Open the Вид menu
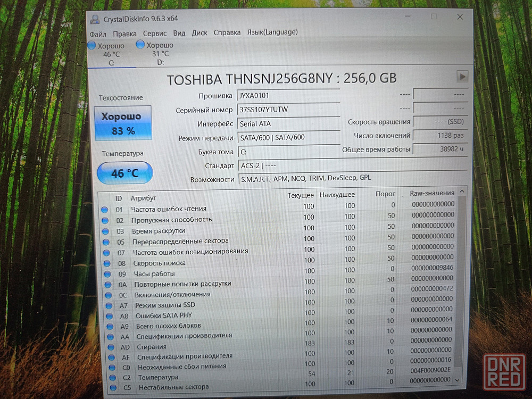Viewport: 532px width, 399px height. click(x=179, y=33)
